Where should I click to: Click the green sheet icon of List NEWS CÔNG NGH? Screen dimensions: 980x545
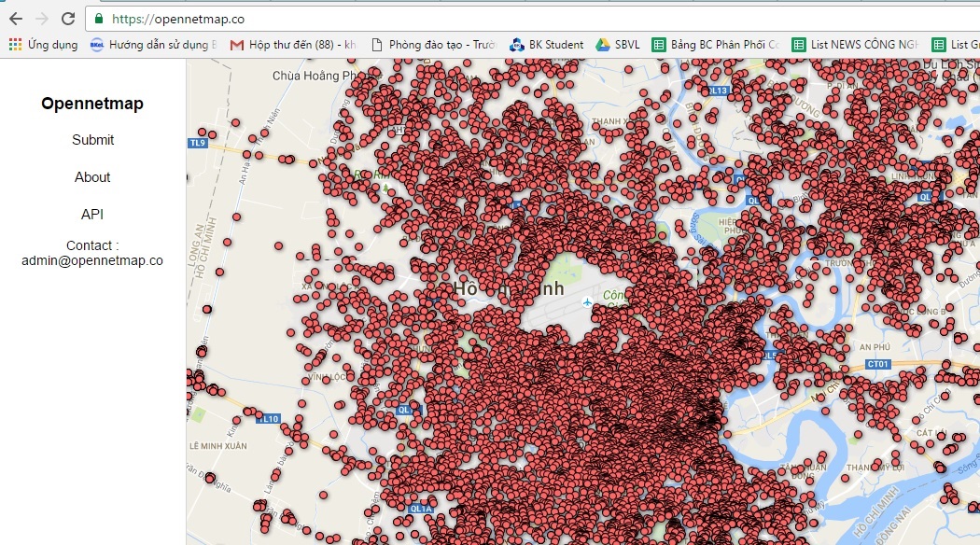pos(800,44)
